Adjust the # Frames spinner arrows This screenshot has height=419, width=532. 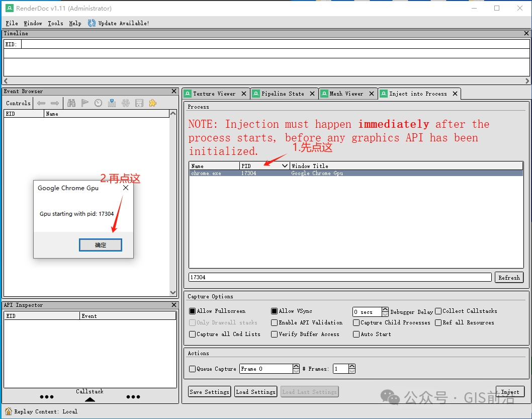[x=352, y=369]
